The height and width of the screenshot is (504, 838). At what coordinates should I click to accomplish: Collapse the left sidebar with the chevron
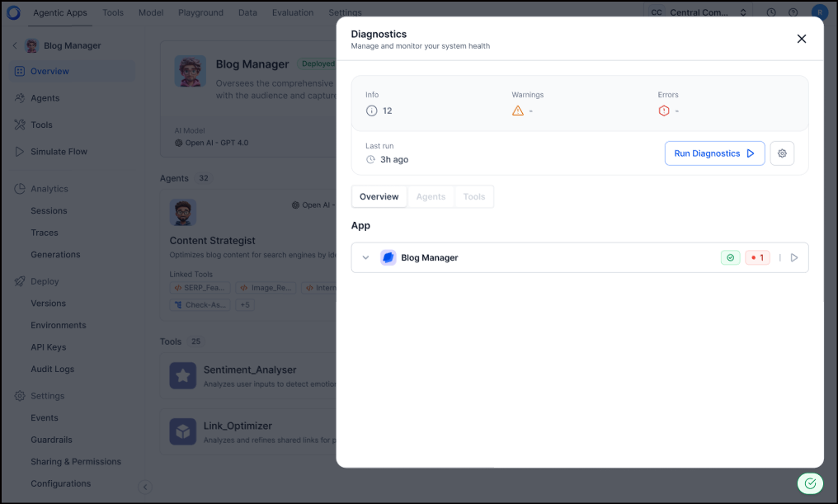coord(145,487)
